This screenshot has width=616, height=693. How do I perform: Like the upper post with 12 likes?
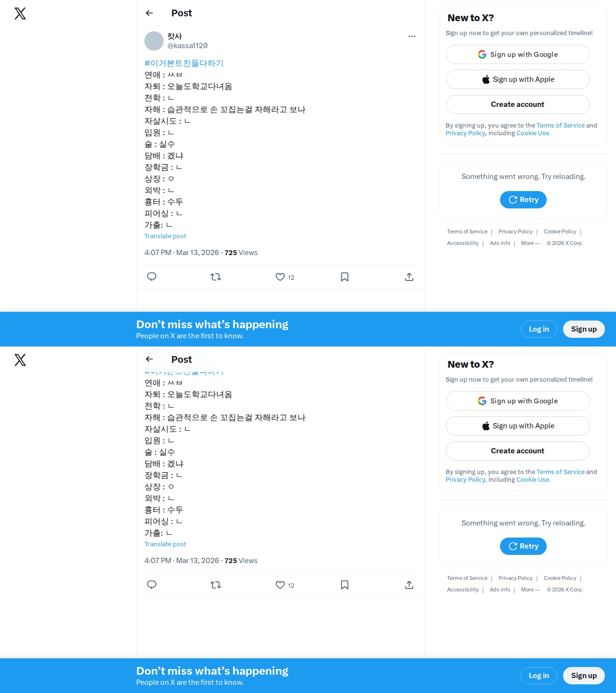280,277
